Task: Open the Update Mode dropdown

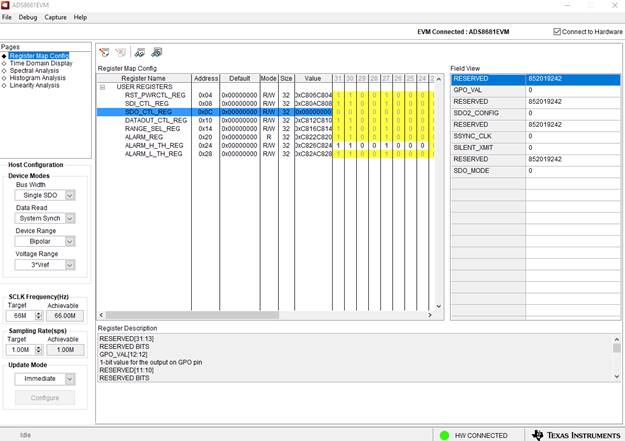Action: [x=70, y=379]
